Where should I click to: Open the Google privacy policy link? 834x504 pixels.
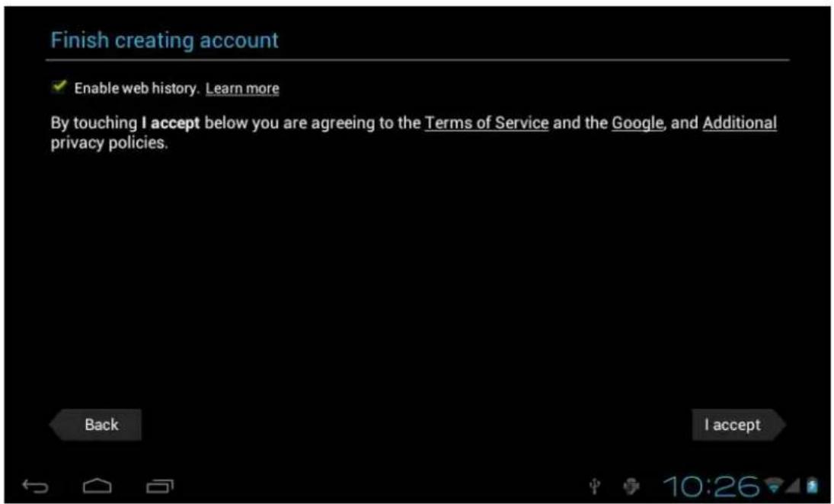tap(638, 123)
